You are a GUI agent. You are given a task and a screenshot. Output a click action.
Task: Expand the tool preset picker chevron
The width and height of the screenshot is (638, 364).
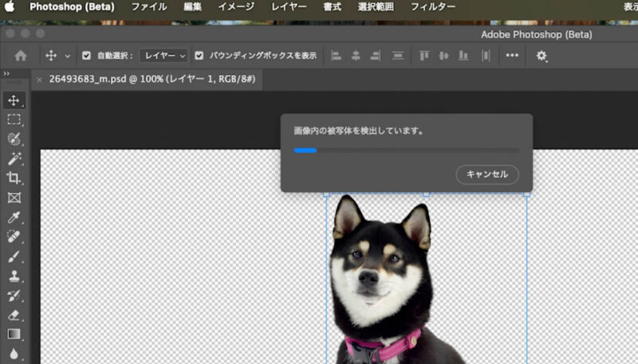[x=68, y=56]
